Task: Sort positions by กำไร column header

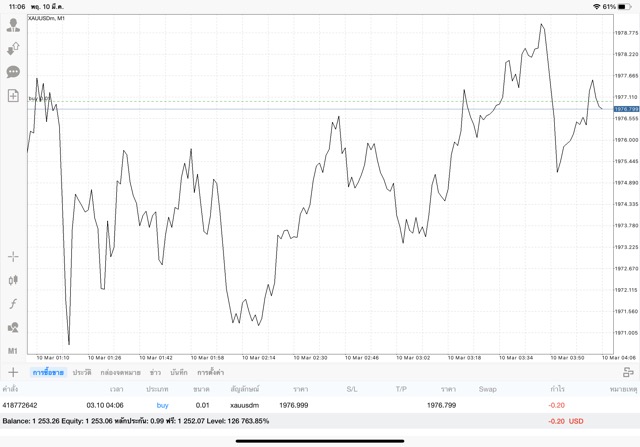Action: tap(557, 389)
